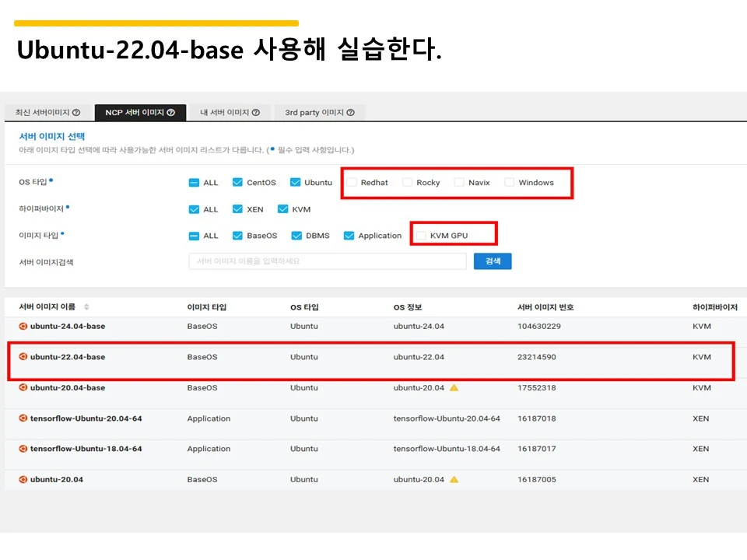Click image number 104630229

pyautogui.click(x=539, y=326)
